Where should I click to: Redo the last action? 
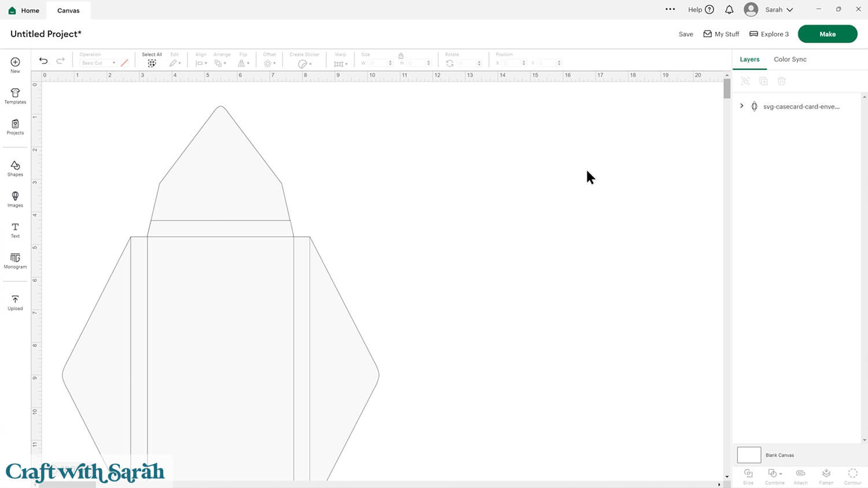click(60, 61)
